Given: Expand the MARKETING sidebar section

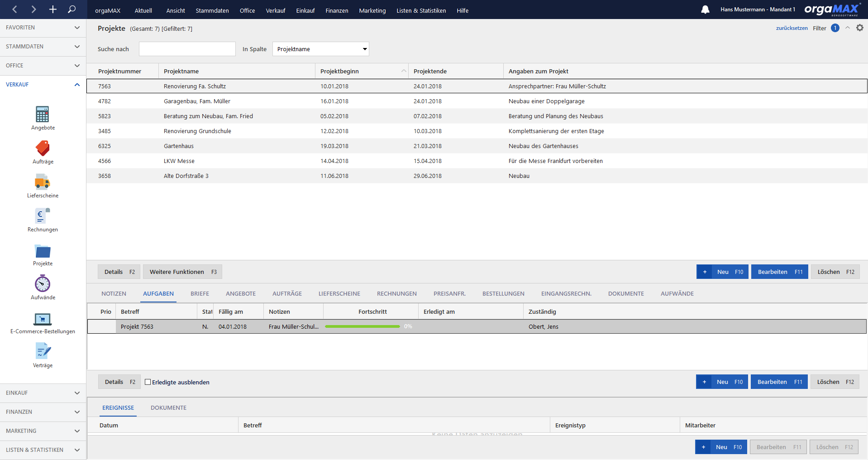Looking at the screenshot, I should click(x=43, y=431).
